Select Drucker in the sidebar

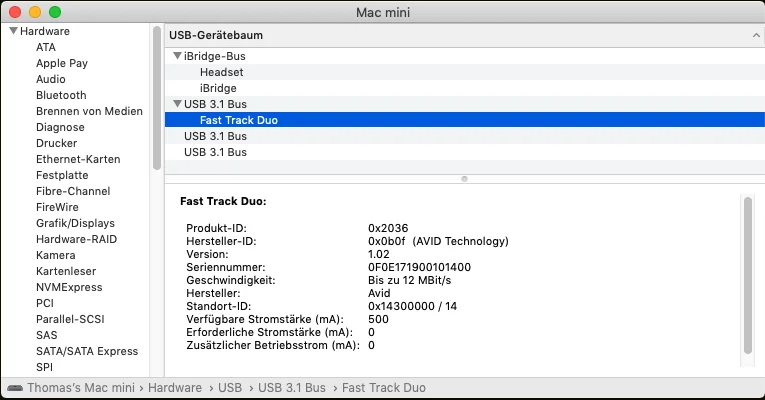point(57,143)
